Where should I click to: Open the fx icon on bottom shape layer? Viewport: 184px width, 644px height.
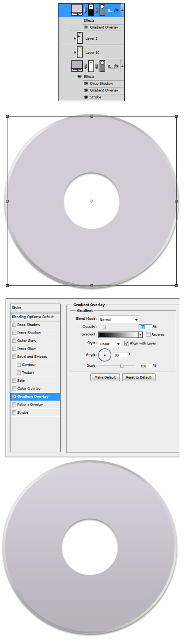pyautogui.click(x=117, y=66)
